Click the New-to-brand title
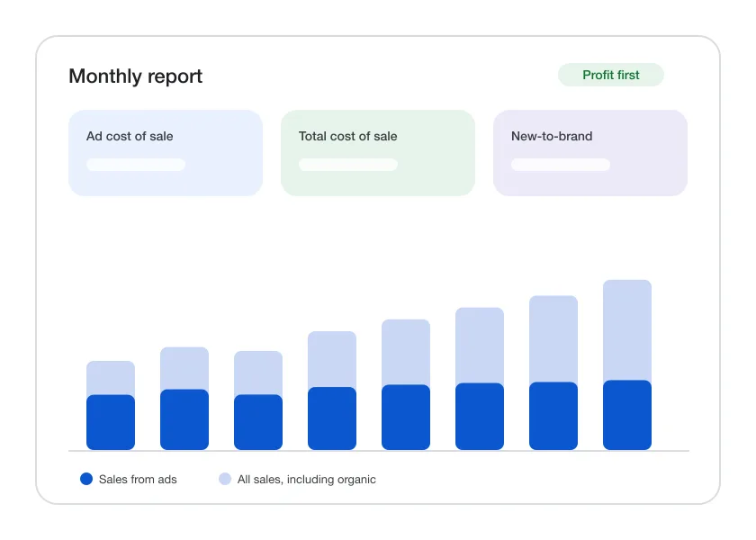The width and height of the screenshot is (756, 540). click(552, 136)
